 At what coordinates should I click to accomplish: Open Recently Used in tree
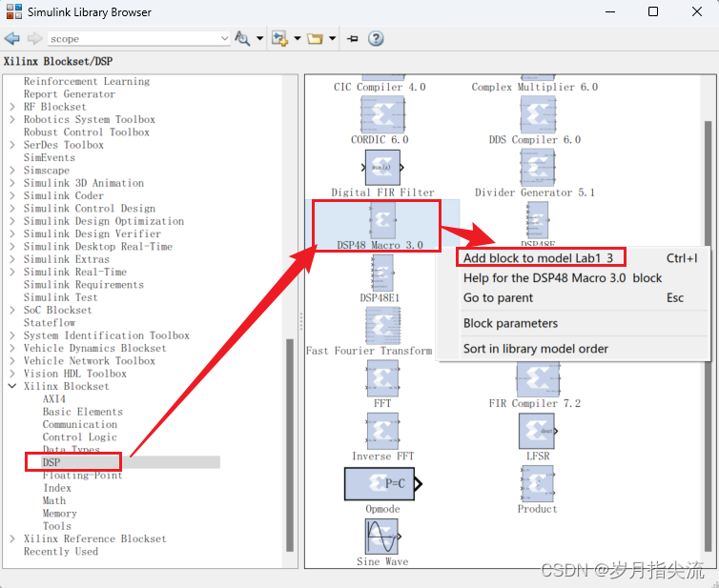(61, 552)
